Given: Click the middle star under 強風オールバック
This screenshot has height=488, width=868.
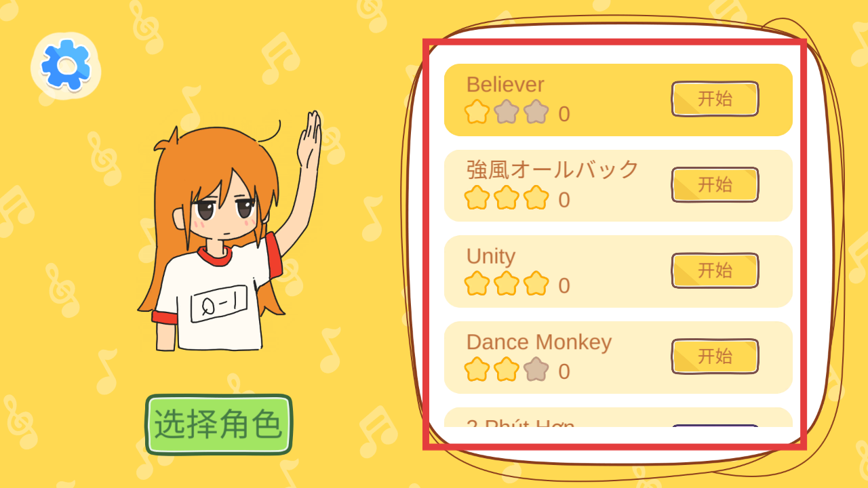Looking at the screenshot, I should tap(507, 198).
